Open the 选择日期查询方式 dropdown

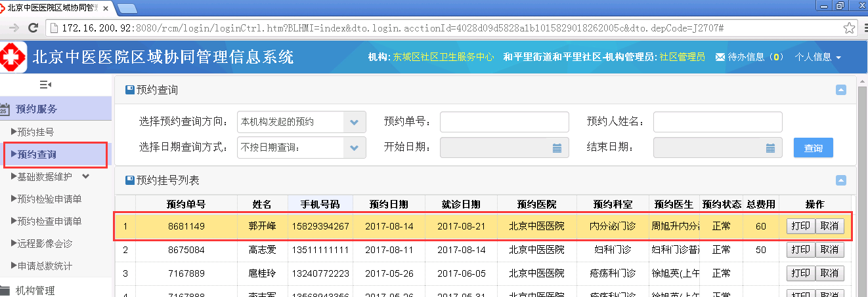click(x=355, y=148)
